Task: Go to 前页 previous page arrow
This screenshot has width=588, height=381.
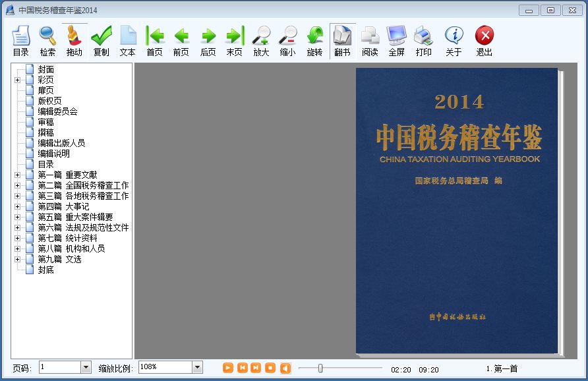Action: point(181,41)
